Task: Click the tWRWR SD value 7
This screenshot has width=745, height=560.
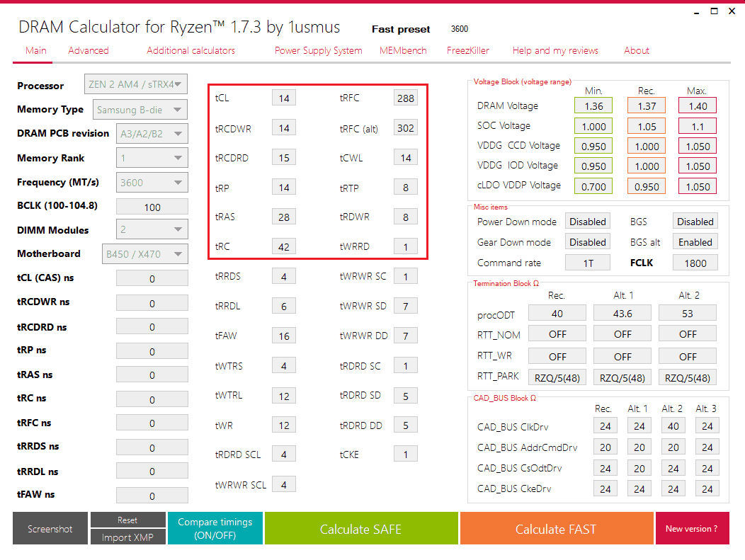Action: click(406, 306)
